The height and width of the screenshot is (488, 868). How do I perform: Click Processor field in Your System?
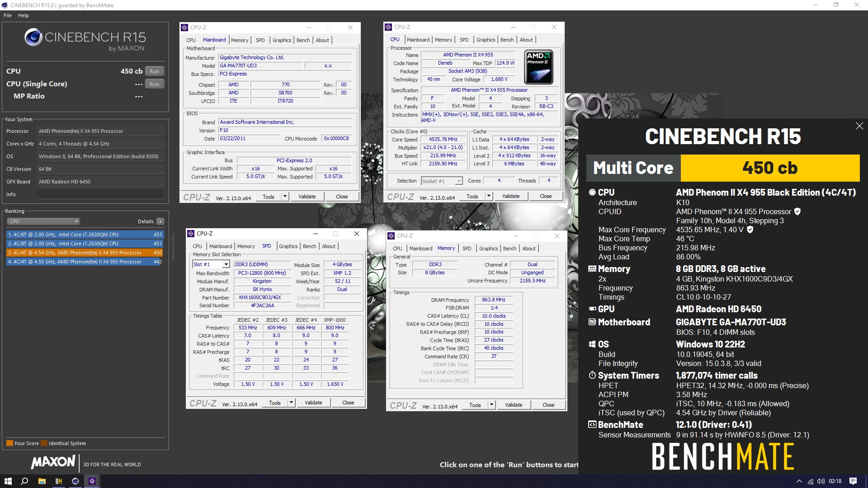pos(100,131)
